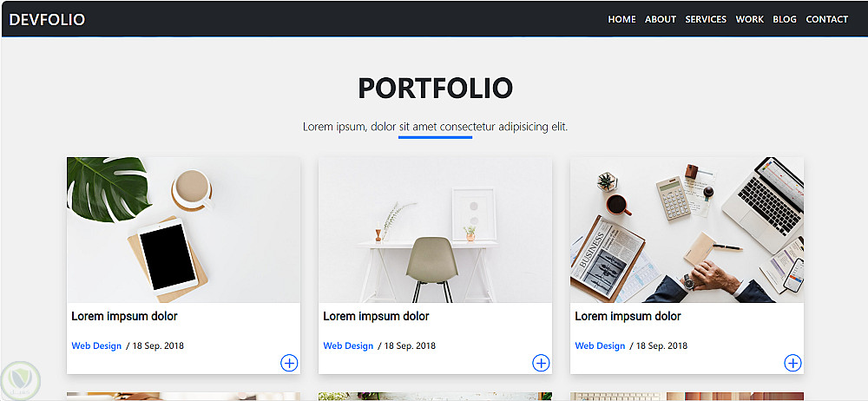Click the plus icon on the business desk card
This screenshot has width=868, height=401.
point(792,364)
